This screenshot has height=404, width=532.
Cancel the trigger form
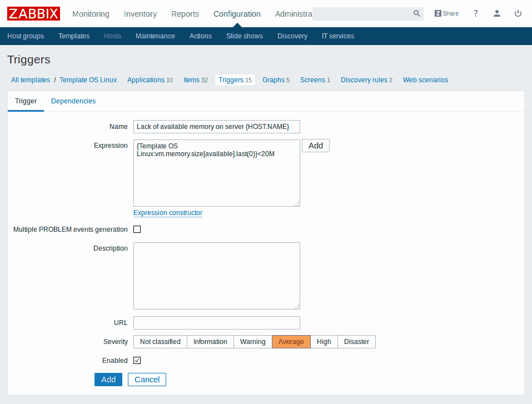click(x=147, y=380)
